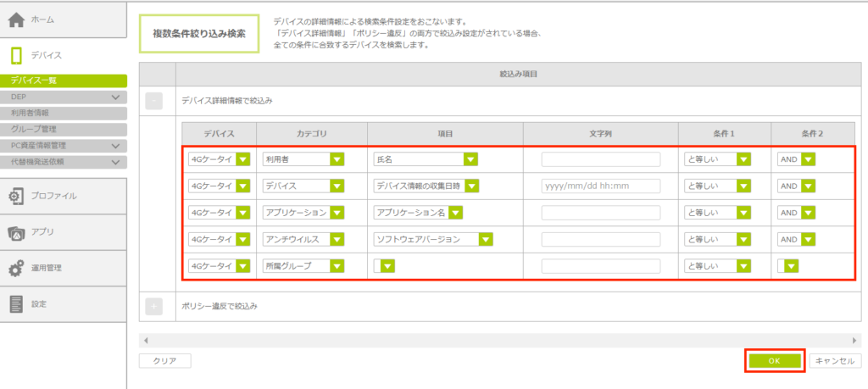
Task: Collapse the デバイス詳細情報で絞込み section
Action: pyautogui.click(x=154, y=101)
